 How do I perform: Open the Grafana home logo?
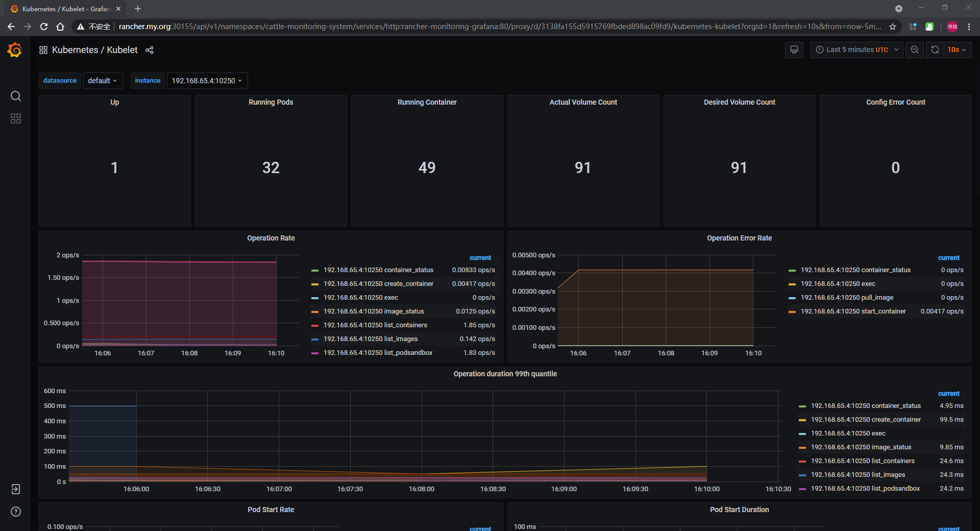coord(15,50)
